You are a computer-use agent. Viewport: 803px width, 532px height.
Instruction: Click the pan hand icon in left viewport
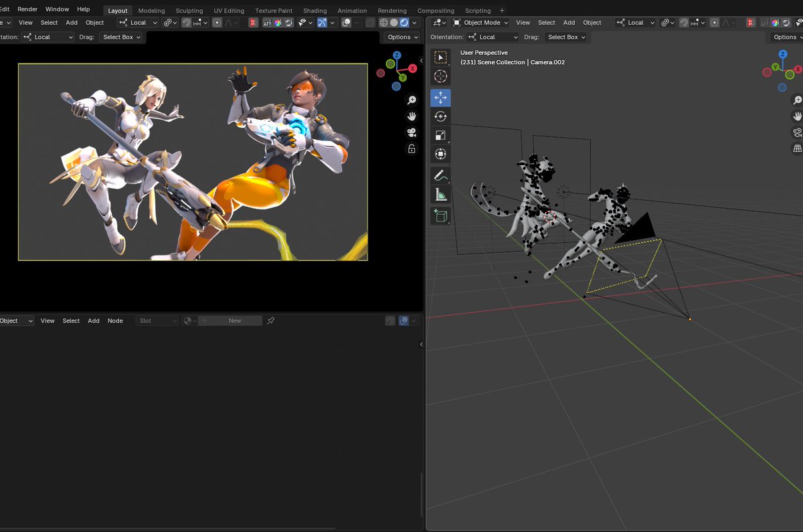pyautogui.click(x=412, y=116)
